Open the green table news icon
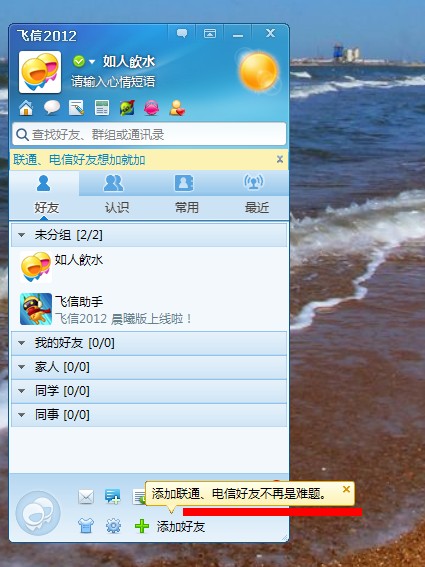 click(102, 108)
